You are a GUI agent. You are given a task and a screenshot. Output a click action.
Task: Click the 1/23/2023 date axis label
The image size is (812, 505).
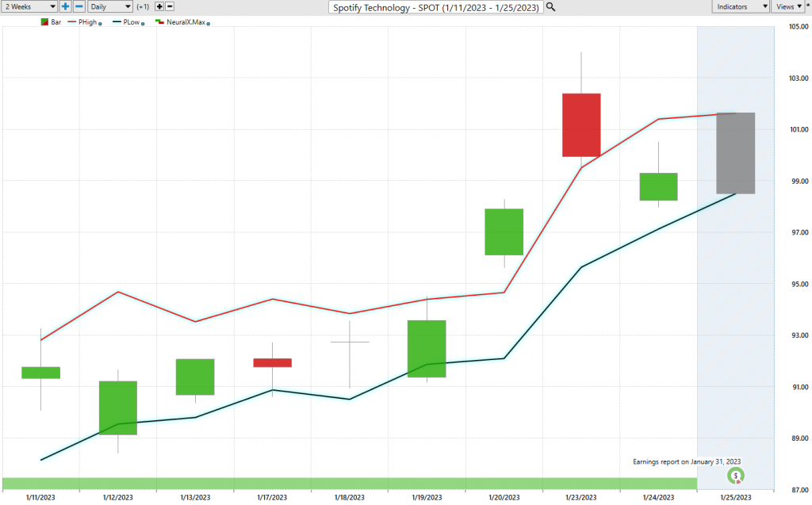click(x=581, y=497)
